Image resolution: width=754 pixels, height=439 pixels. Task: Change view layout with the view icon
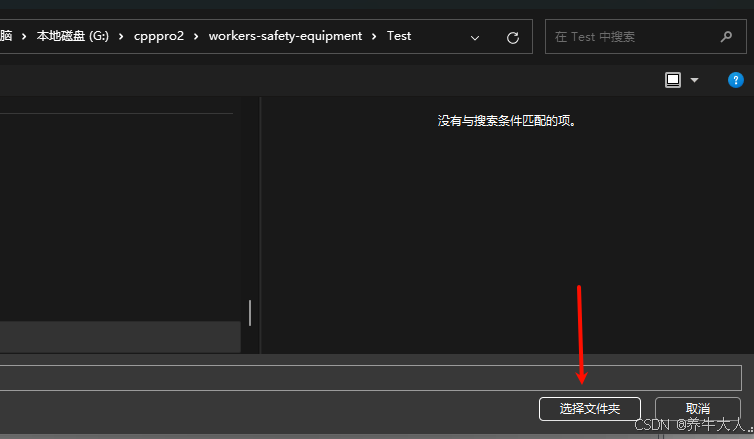pyautogui.click(x=673, y=80)
